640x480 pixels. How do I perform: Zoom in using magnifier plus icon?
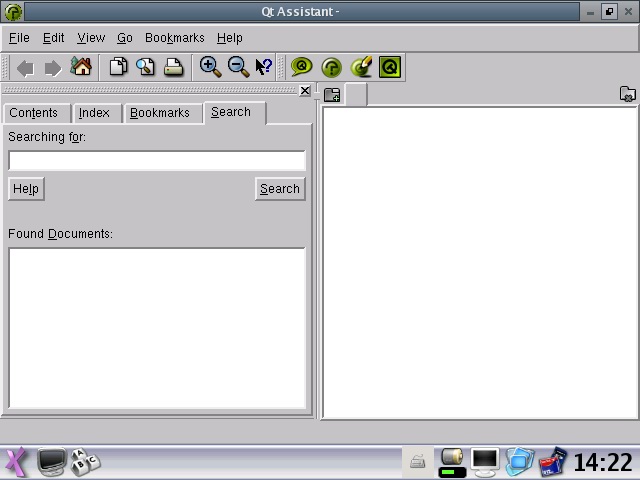[x=210, y=67]
